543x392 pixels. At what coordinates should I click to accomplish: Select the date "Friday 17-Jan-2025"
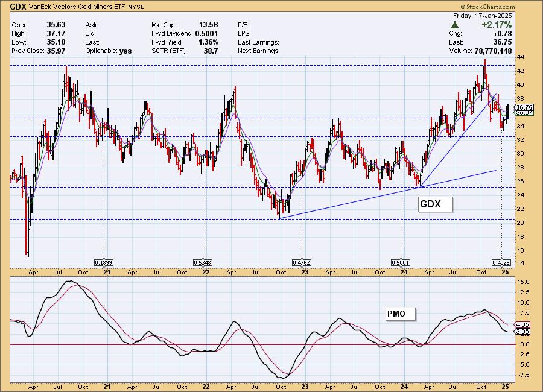tap(483, 16)
